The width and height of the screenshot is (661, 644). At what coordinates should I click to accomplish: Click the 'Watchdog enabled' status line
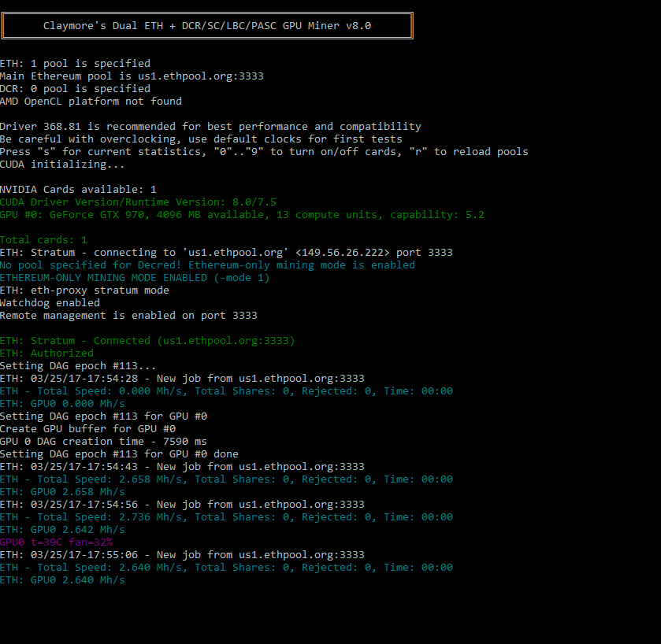[x=50, y=303]
